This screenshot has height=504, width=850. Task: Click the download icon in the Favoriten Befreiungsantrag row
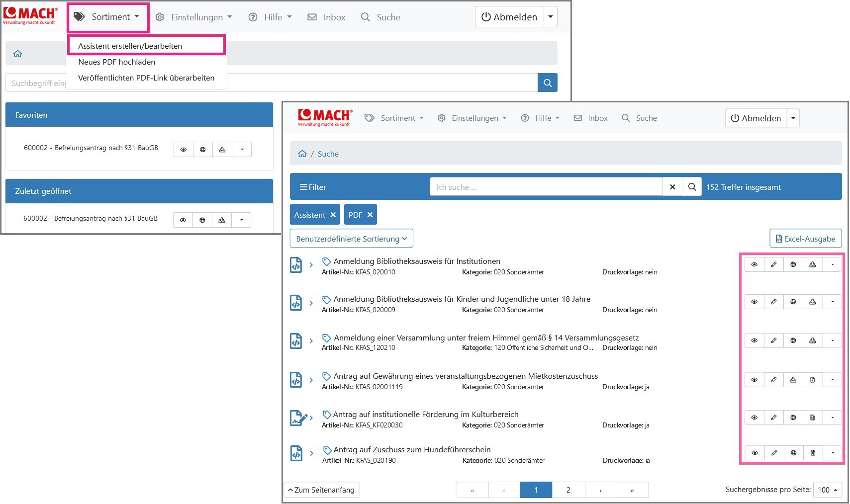pyautogui.click(x=222, y=149)
